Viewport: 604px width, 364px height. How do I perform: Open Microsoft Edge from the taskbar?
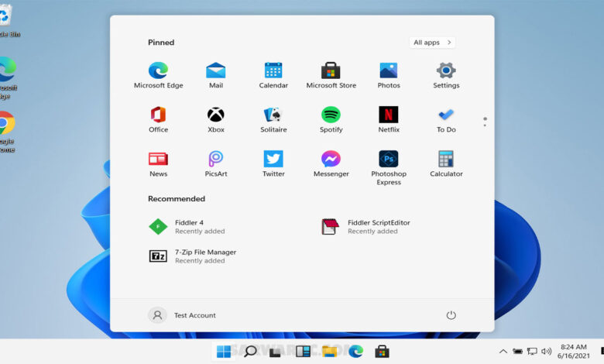(x=356, y=352)
